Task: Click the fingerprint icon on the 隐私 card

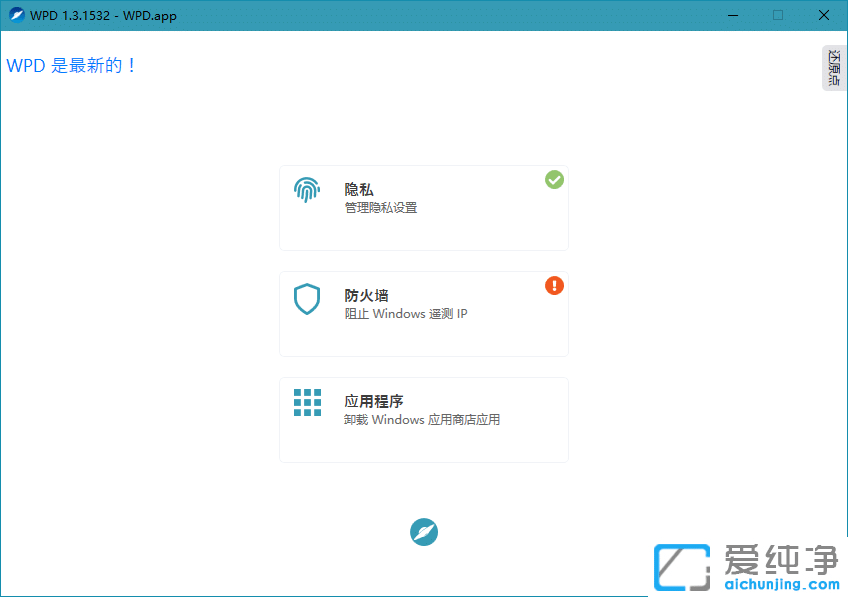Action: click(x=307, y=190)
